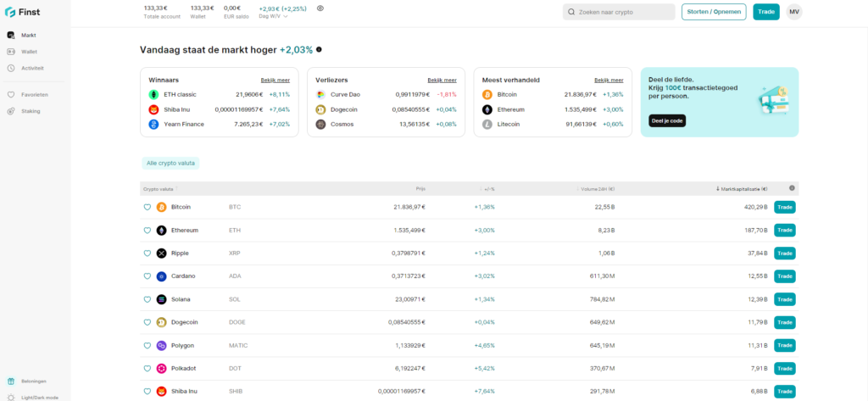Click the Storten / Opnemen button
The height and width of the screenshot is (401, 868).
click(x=714, y=12)
